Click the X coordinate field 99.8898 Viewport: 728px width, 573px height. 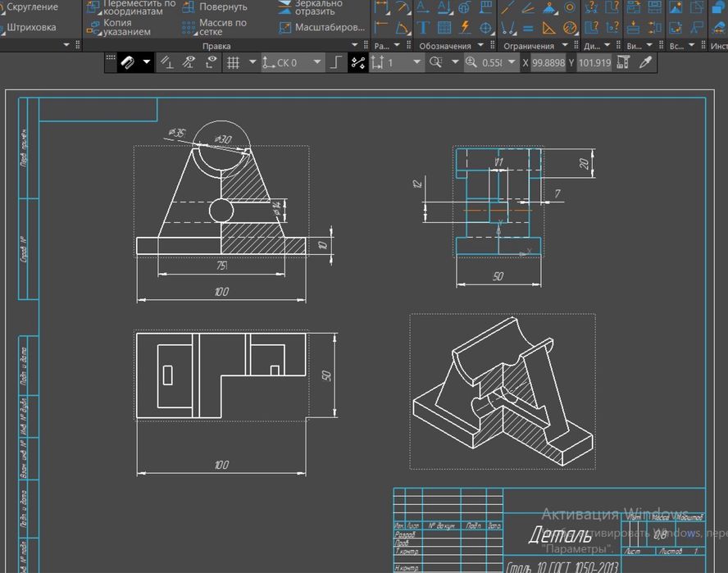pos(548,62)
